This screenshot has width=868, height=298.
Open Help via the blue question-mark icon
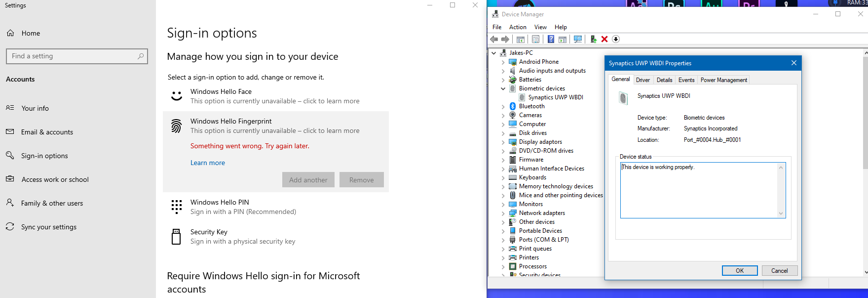[x=551, y=39]
